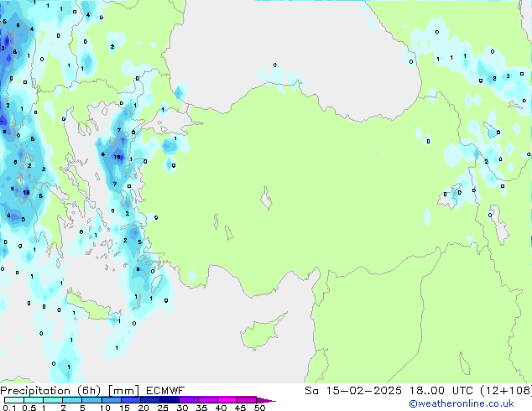
Task: Click the '[mm]' unit label
Action: (123, 391)
